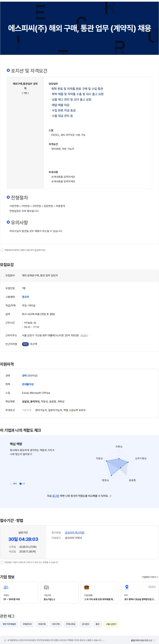Select the 서울>금천구 tag
The height and width of the screenshot is (644, 159).
(111, 624)
